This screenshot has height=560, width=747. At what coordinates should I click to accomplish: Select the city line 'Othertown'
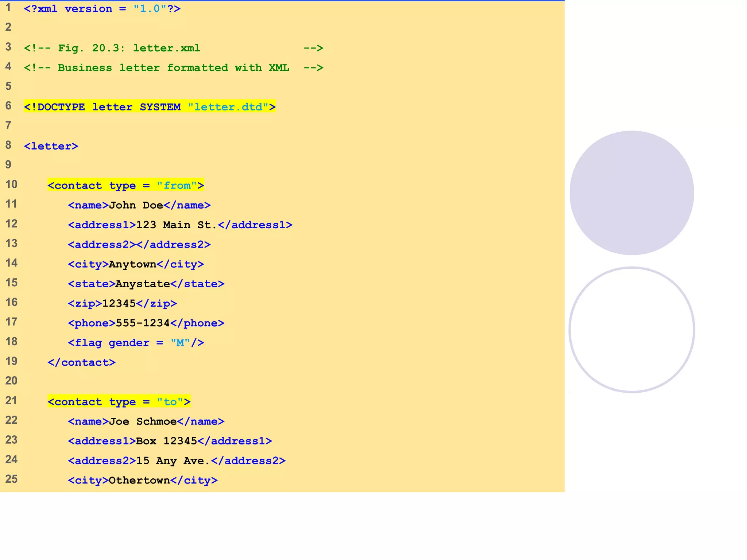143,481
